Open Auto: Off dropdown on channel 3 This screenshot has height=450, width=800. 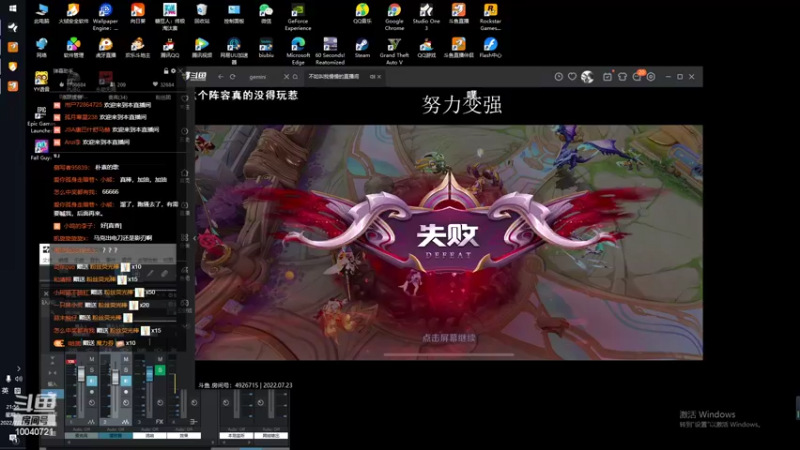pyautogui.click(x=149, y=429)
